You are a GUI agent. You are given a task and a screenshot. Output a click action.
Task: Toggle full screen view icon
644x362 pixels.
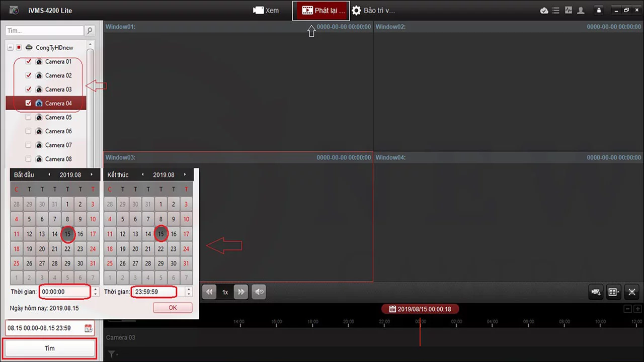(632, 292)
